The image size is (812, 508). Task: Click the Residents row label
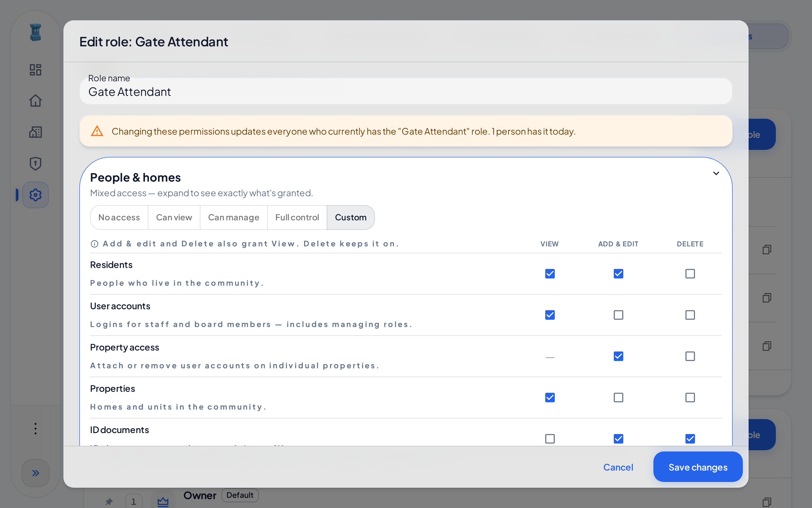point(111,265)
